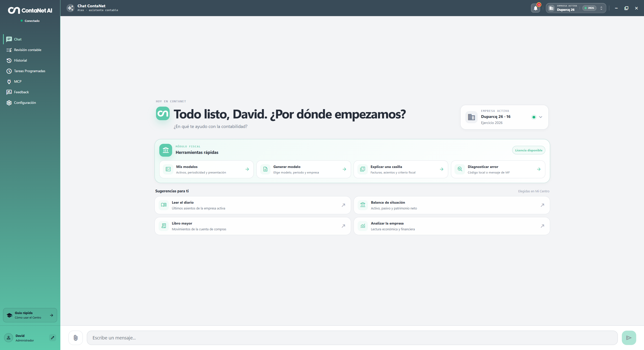
Task: Click the sparkle assistant icon beside Chat ContaNet
Action: [x=70, y=8]
